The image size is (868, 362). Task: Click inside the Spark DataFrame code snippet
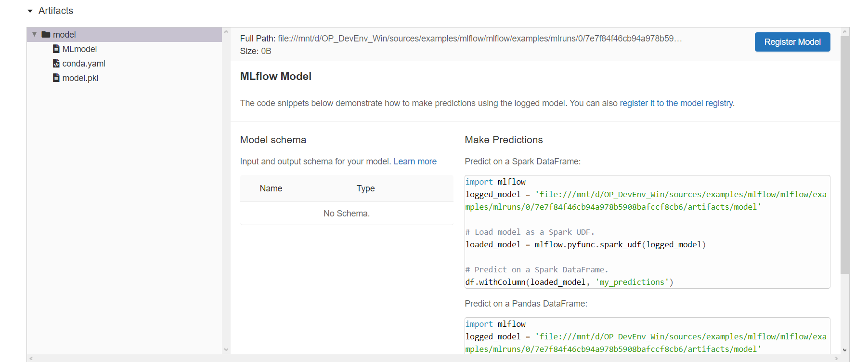[x=647, y=232]
